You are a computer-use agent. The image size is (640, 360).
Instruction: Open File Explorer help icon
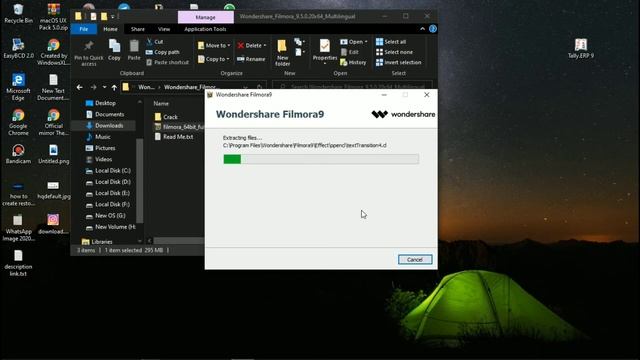(x=433, y=29)
